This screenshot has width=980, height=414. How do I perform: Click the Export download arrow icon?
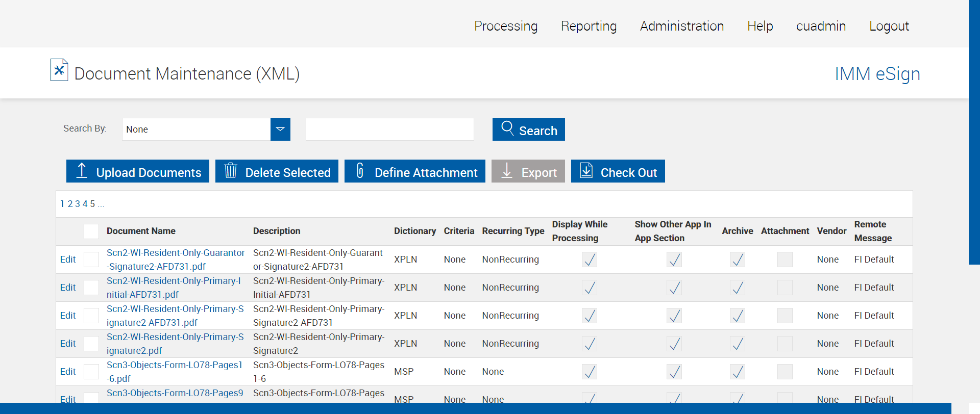(507, 171)
